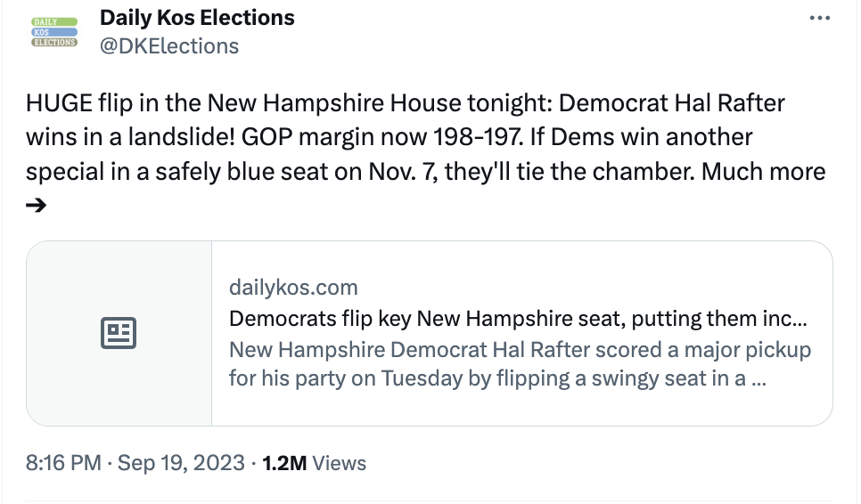This screenshot has height=504, width=861.
Task: Click the word "HUGE" in the tweet
Action: (59, 103)
